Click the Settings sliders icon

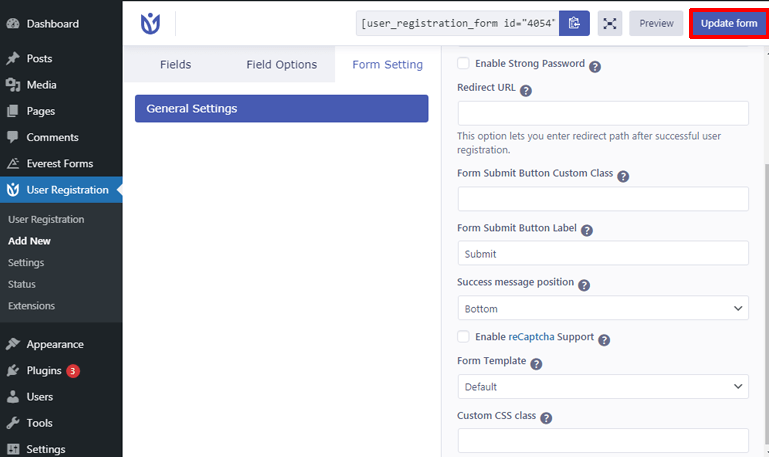[x=13, y=449]
